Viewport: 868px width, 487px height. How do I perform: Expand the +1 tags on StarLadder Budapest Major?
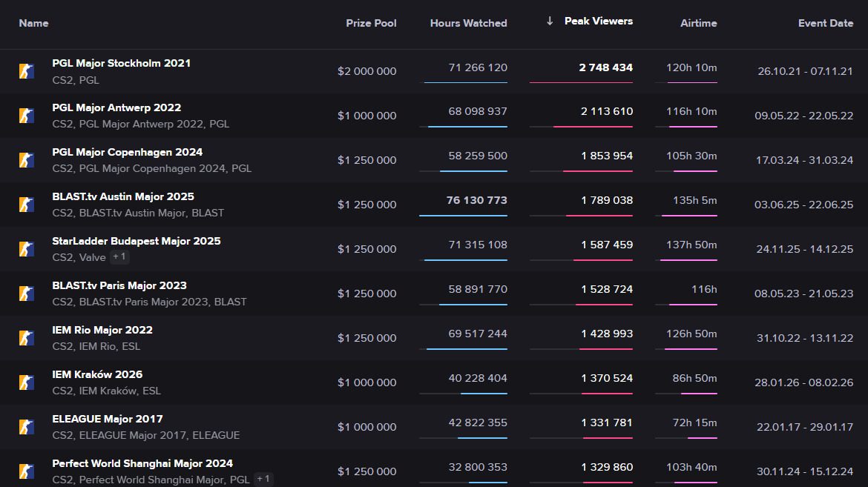coord(119,257)
